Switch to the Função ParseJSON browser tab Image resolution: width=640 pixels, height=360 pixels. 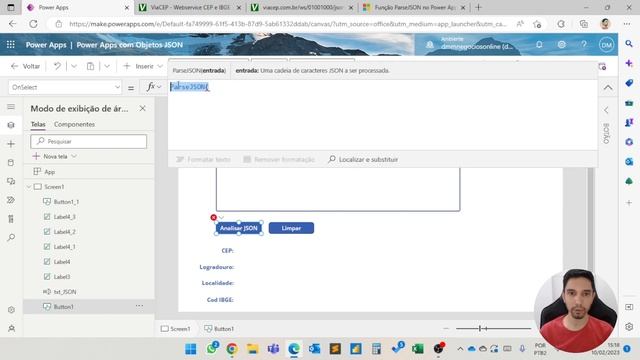point(414,7)
